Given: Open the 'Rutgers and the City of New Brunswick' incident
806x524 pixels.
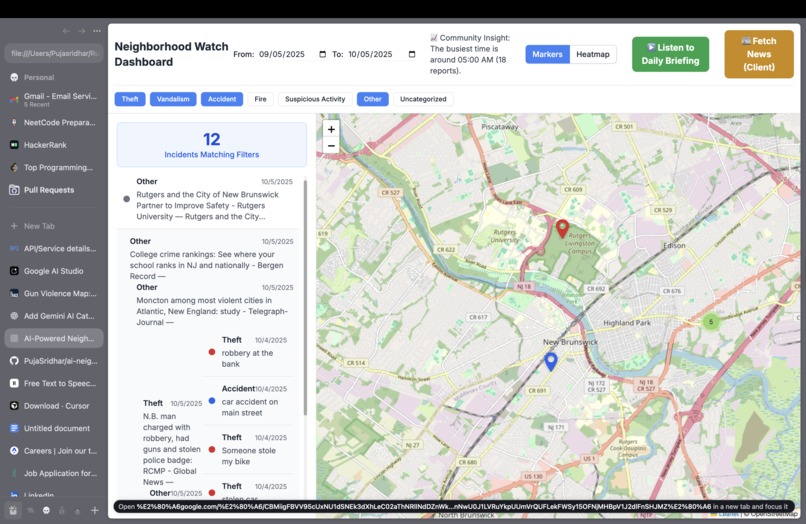Looking at the screenshot, I should tap(208, 199).
